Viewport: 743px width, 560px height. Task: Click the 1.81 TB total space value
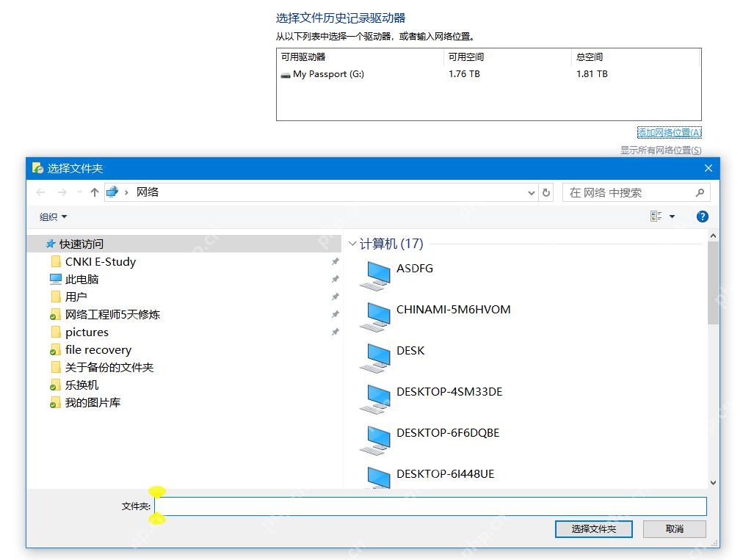tap(592, 74)
